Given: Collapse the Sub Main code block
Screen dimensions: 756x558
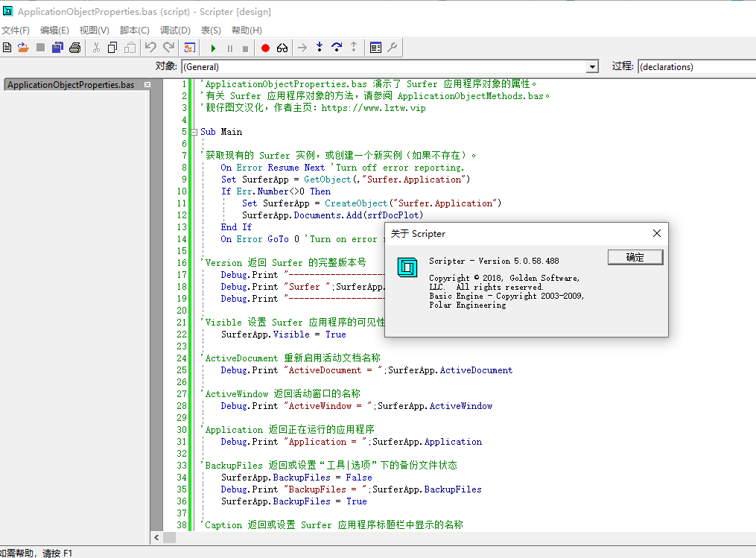Looking at the screenshot, I should pos(194,132).
